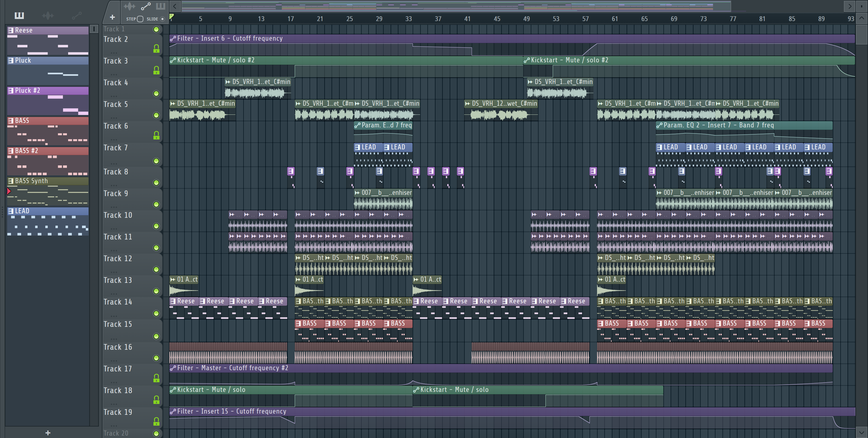The height and width of the screenshot is (438, 868).
Task: Click the green playhead start marker
Action: (171, 17)
